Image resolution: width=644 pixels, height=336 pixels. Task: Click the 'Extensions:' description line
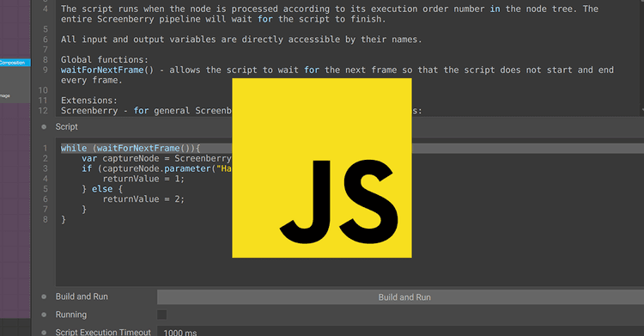[x=89, y=101]
